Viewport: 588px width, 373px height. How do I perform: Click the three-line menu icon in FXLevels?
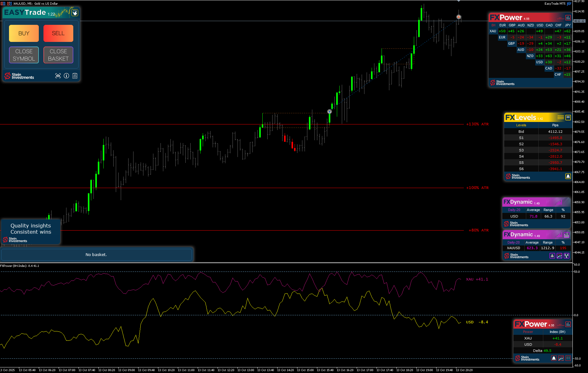pos(561,117)
